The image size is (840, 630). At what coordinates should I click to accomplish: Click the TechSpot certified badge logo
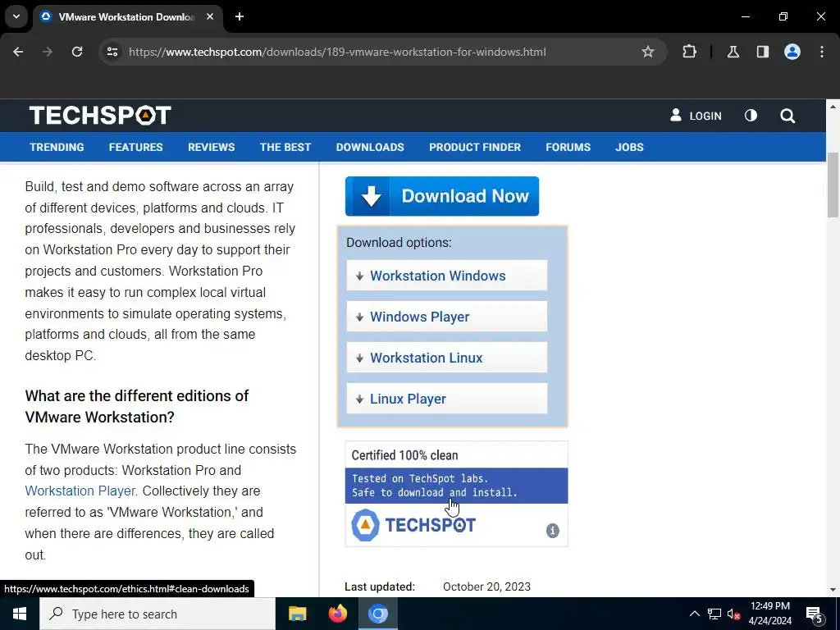[413, 525]
